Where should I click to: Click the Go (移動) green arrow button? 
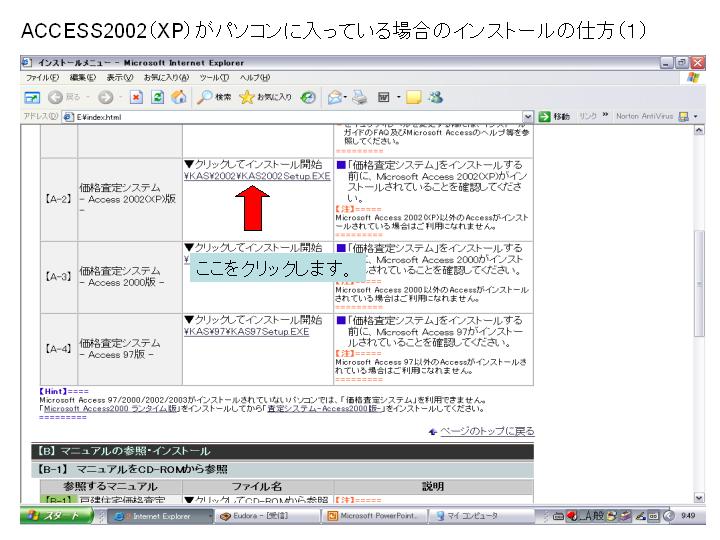click(x=554, y=117)
